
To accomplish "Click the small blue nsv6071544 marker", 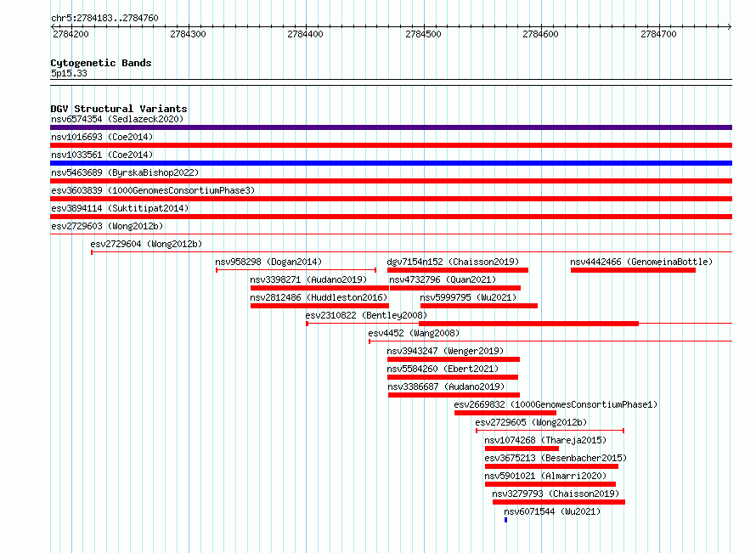I will click(x=505, y=520).
